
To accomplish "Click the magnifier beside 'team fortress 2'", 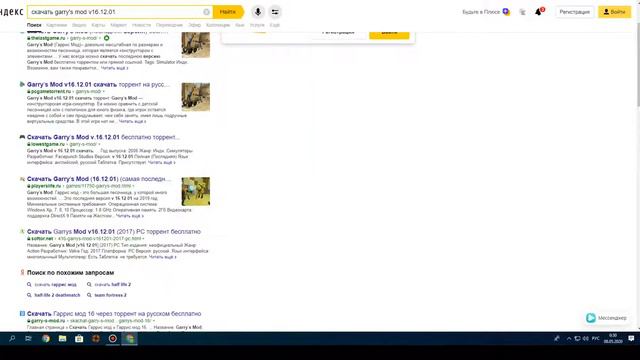I will coord(89,295).
